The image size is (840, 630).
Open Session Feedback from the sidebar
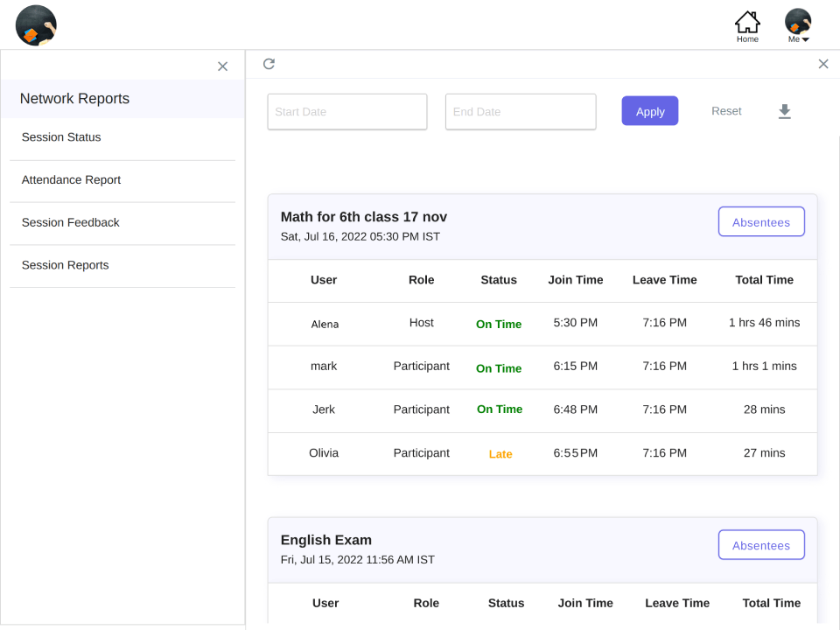click(70, 223)
